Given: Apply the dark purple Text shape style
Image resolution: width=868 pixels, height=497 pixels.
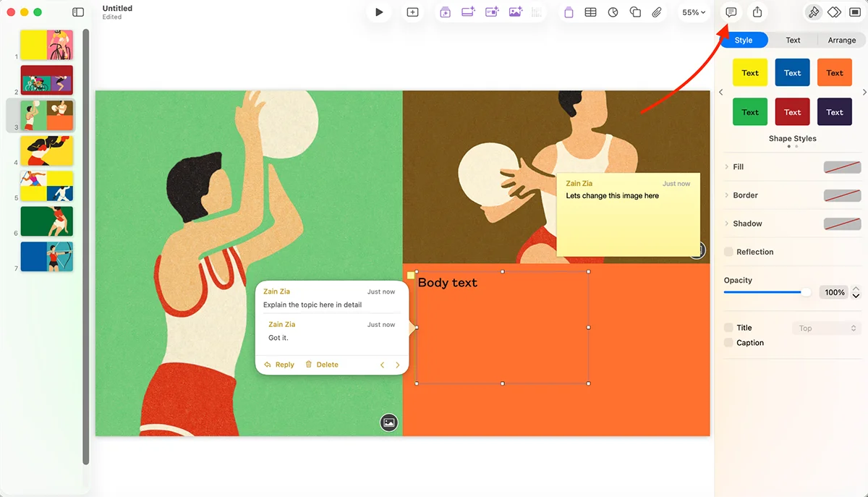Looking at the screenshot, I should pyautogui.click(x=835, y=112).
